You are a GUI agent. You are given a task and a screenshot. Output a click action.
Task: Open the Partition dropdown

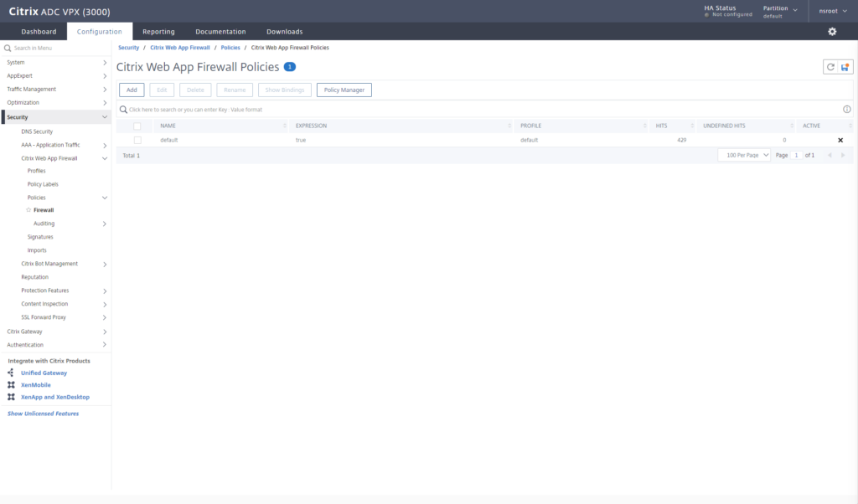pyautogui.click(x=779, y=10)
